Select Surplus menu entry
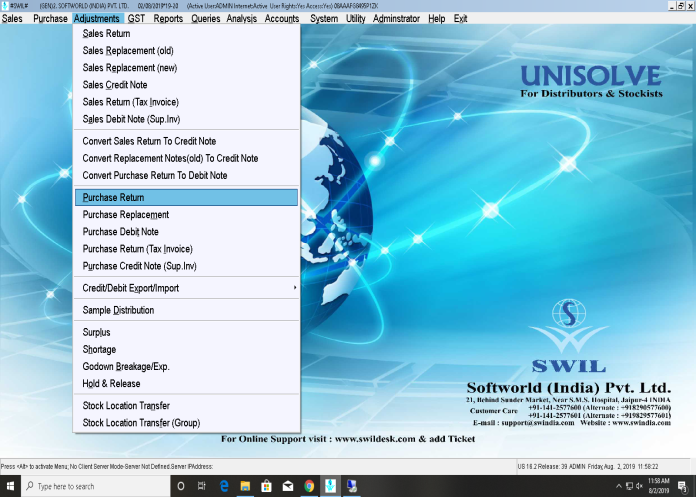696x497 pixels. coord(186,332)
